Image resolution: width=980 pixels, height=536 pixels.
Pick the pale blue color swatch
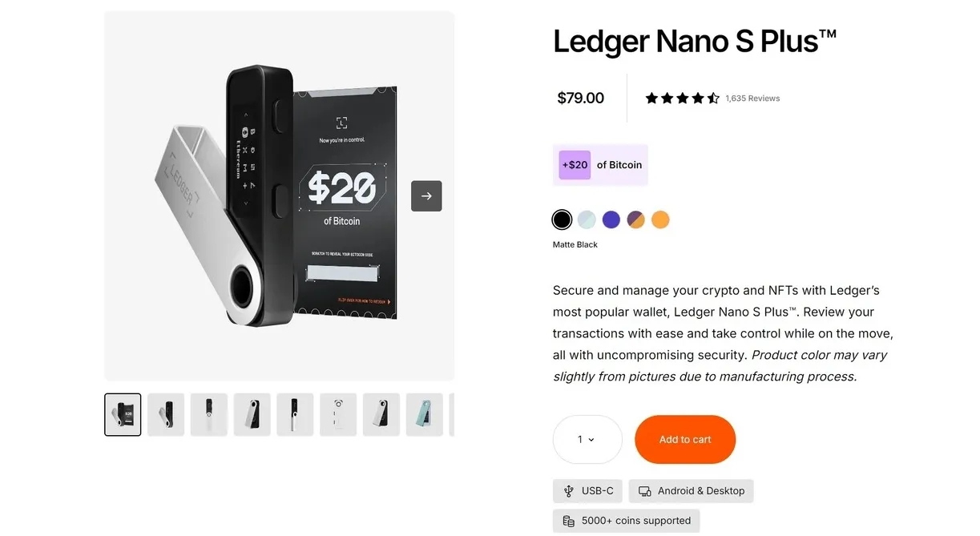pyautogui.click(x=587, y=220)
